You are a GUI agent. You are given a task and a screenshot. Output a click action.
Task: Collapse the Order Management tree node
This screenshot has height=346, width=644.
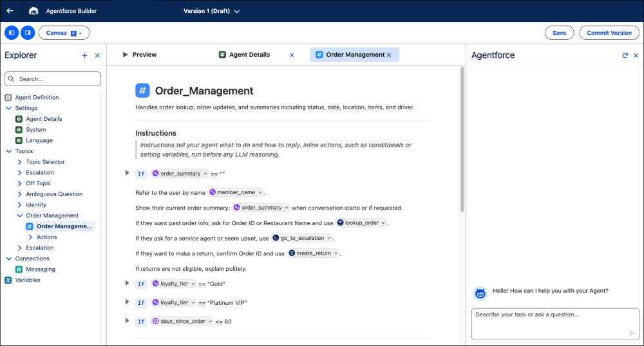pyautogui.click(x=20, y=215)
